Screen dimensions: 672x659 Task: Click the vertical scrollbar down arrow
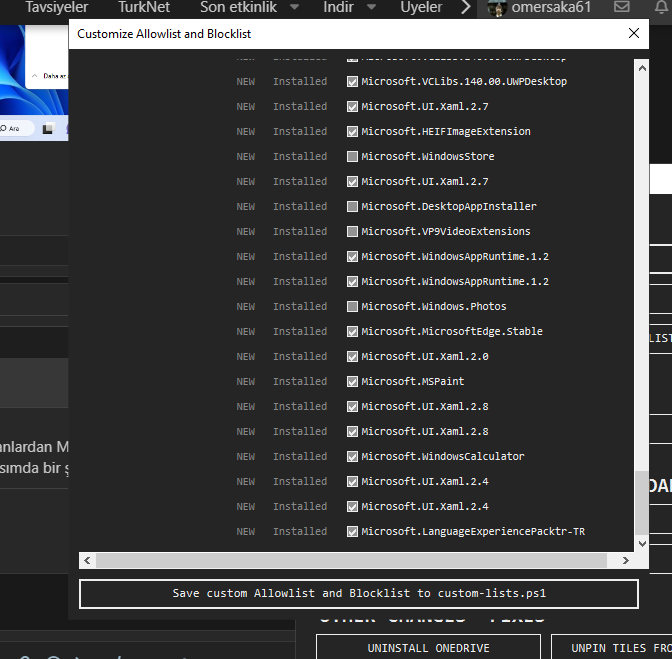coord(642,544)
